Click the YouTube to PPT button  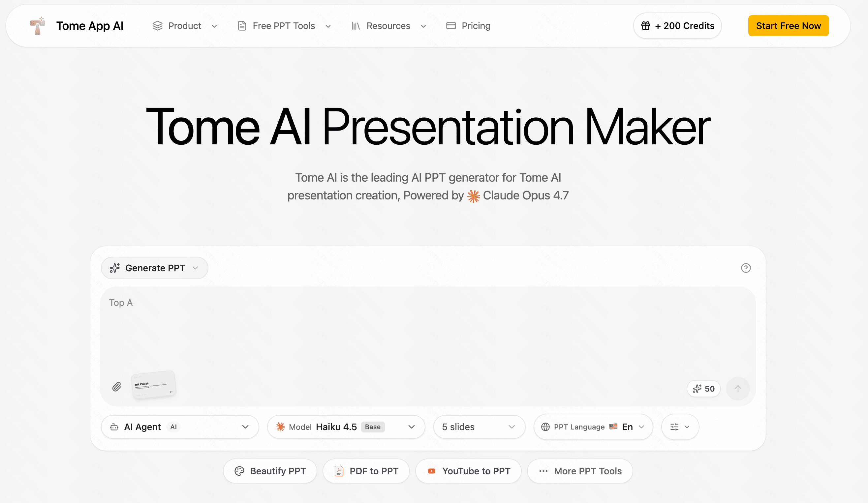(468, 471)
